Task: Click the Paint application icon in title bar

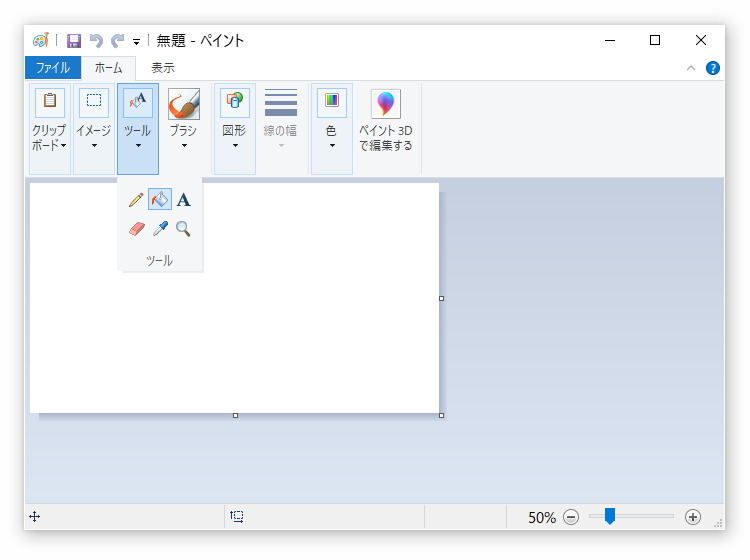Action: coord(41,40)
